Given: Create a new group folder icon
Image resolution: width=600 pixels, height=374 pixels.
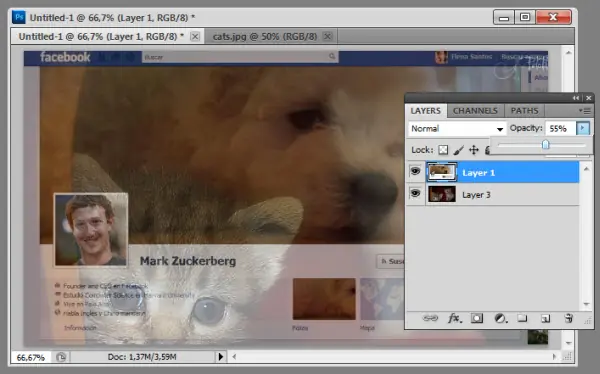Looking at the screenshot, I should 522,318.
